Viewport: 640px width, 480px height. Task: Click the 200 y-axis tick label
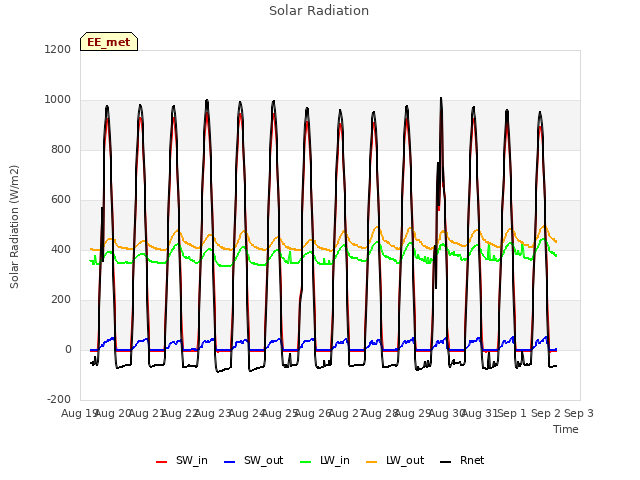click(61, 300)
